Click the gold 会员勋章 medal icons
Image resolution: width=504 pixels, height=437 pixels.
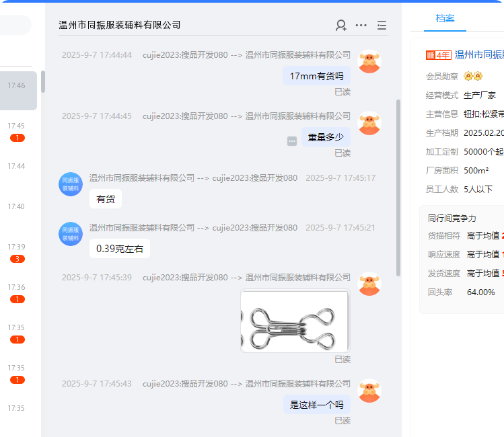473,77
